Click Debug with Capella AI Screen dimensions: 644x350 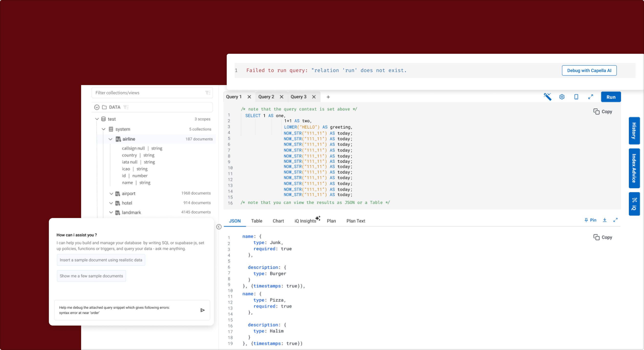[x=589, y=71]
